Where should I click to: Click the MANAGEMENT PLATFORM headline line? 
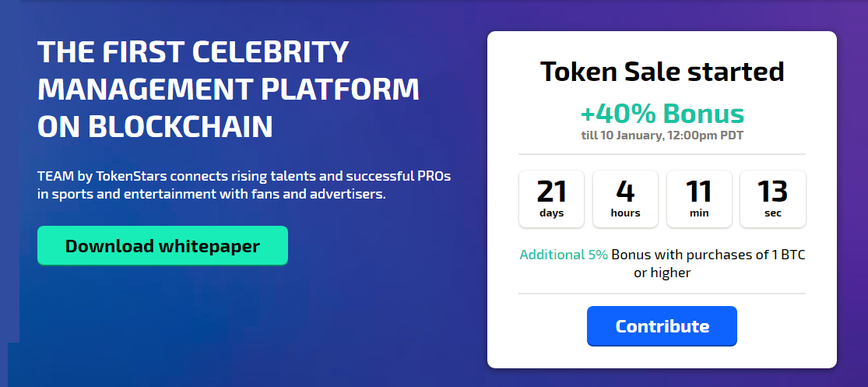click(228, 89)
